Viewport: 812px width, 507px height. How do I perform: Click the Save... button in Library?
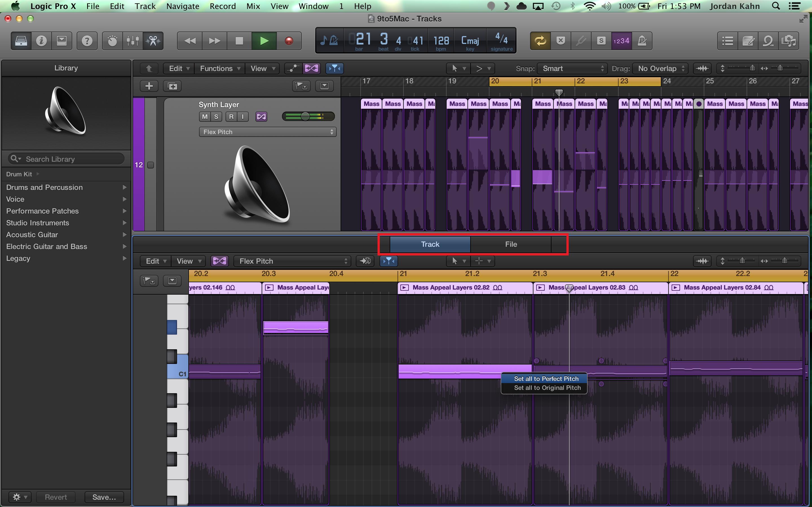point(104,497)
